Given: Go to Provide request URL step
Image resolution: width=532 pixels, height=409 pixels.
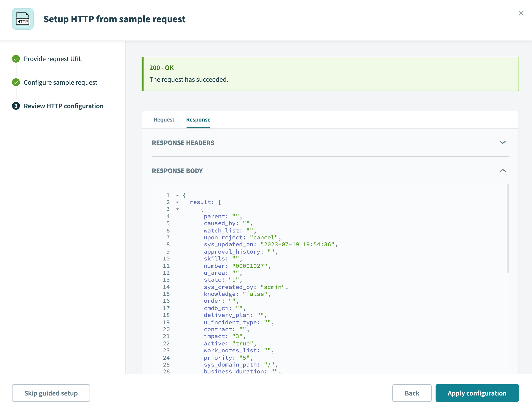Looking at the screenshot, I should (x=53, y=59).
